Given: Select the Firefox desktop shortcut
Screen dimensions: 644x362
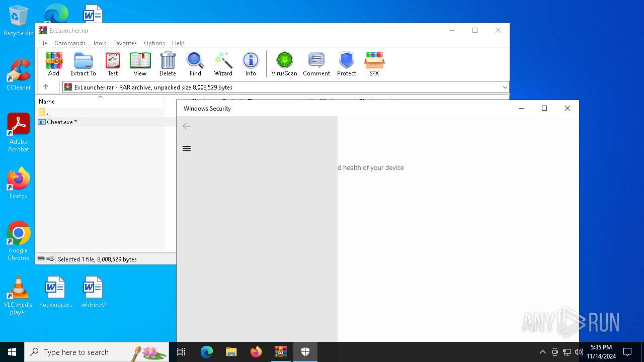Looking at the screenshot, I should 19,183.
